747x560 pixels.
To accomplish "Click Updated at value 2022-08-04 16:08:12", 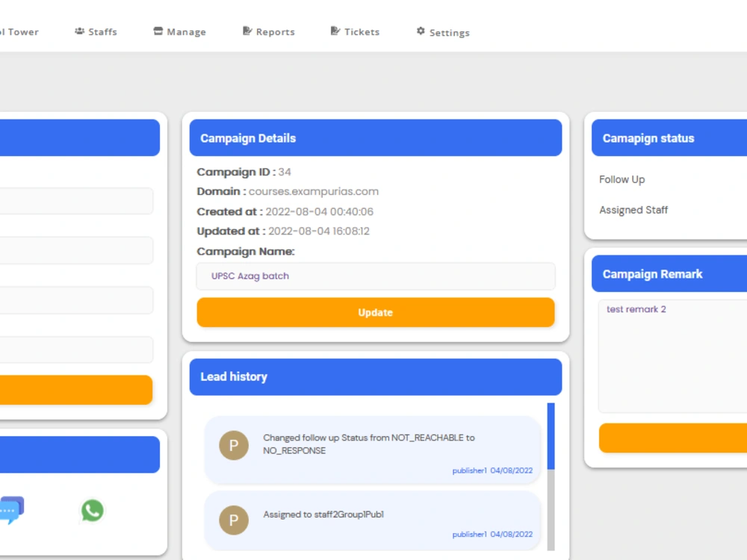I will click(319, 231).
